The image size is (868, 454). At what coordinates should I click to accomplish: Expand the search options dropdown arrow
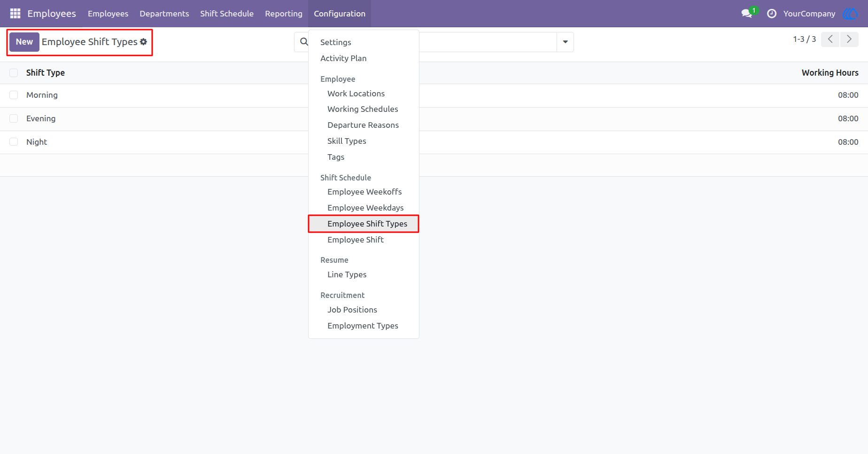click(x=565, y=42)
